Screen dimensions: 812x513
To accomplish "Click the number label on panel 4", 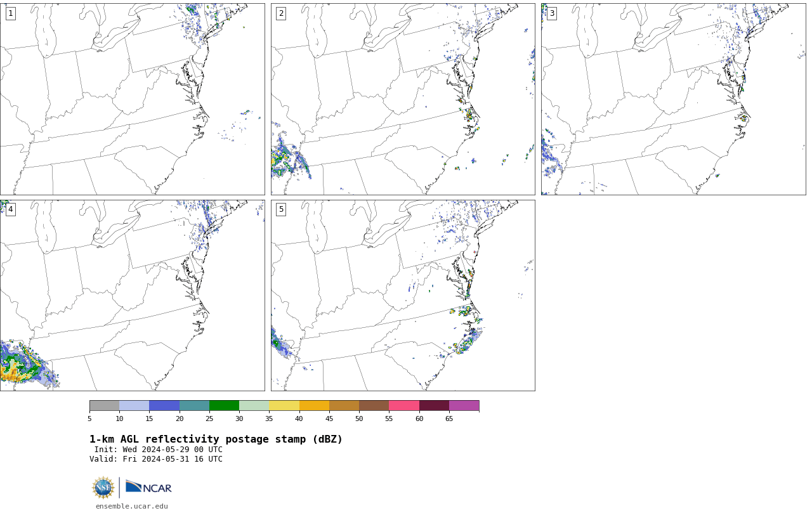I will pyautogui.click(x=10, y=209).
